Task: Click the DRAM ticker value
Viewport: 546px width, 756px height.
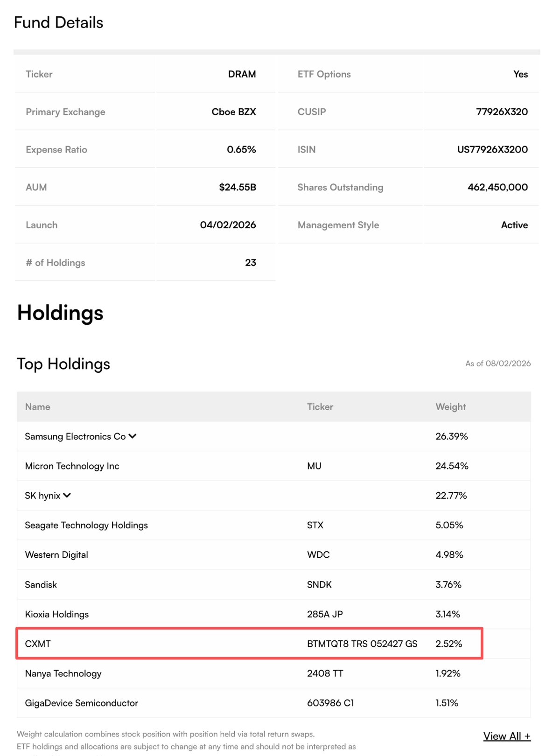Action: pos(242,74)
